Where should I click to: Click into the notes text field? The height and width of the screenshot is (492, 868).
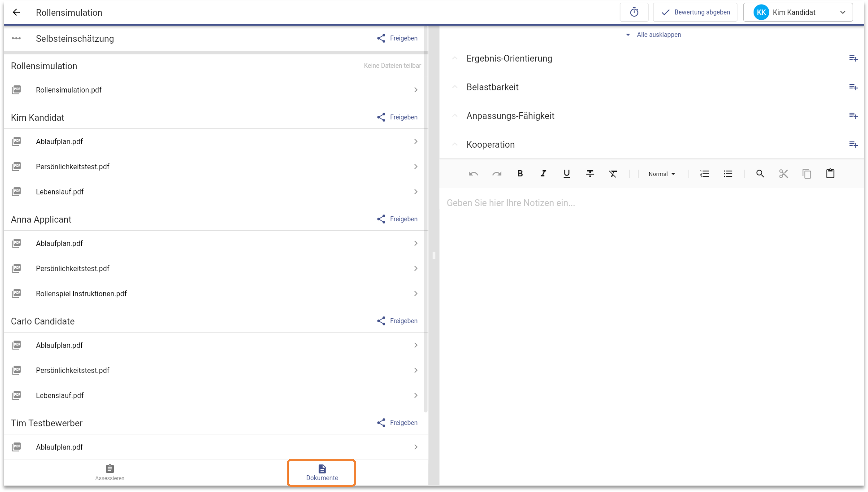(x=651, y=336)
